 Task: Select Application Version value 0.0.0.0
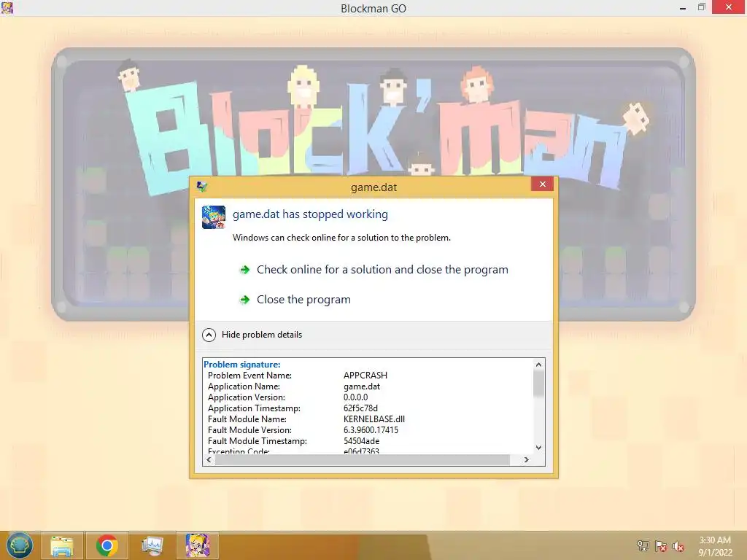pyautogui.click(x=355, y=397)
